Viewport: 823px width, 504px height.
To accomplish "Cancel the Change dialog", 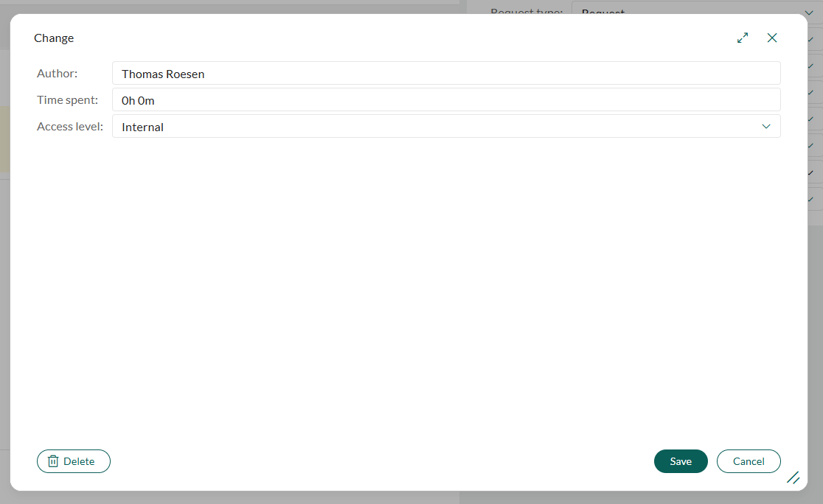I will point(749,461).
